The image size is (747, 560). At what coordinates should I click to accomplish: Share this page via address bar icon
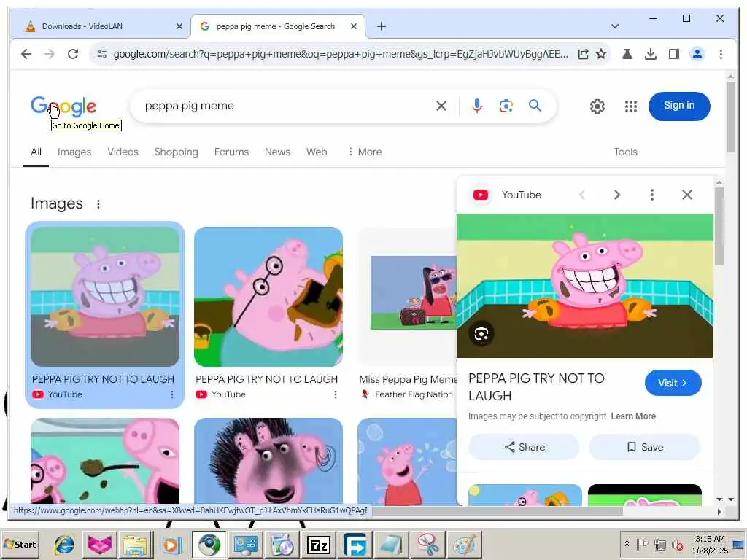coord(583,54)
